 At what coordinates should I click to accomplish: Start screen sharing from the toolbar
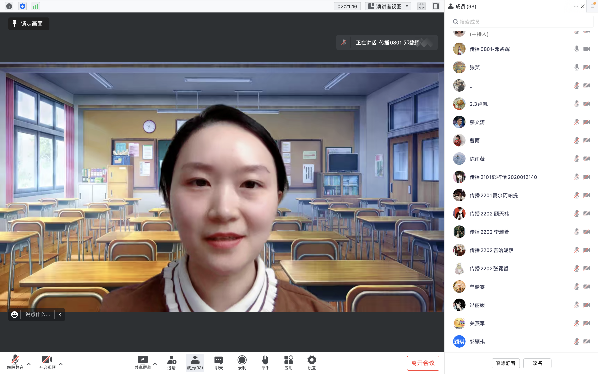coord(143,362)
